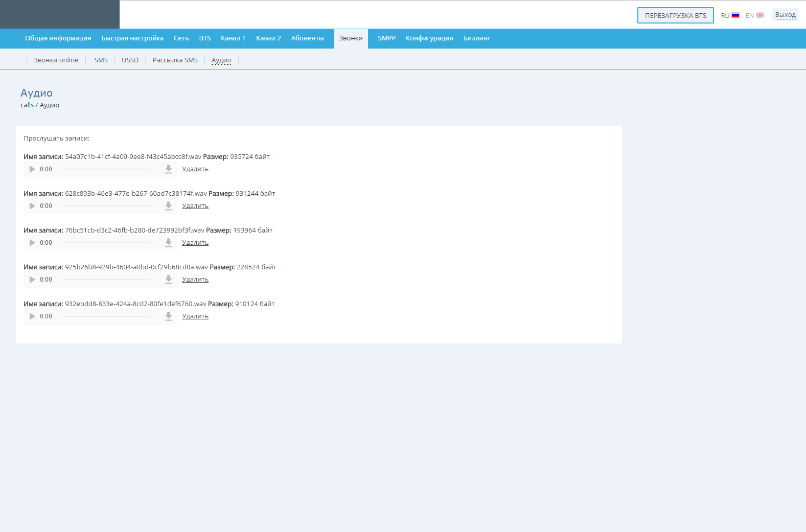Click file name 76bc51cb-d3c2-46fb-b280-de723992bf3f.wav

pos(135,230)
